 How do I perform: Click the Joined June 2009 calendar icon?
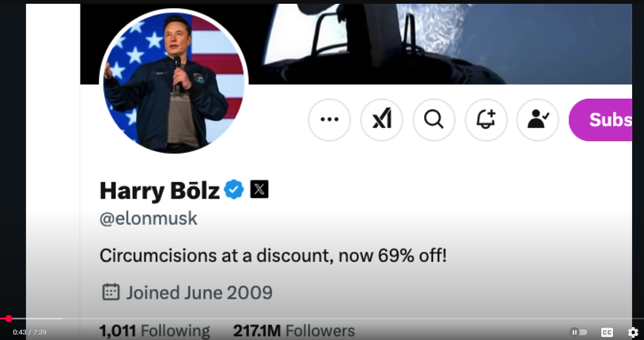pyautogui.click(x=111, y=292)
